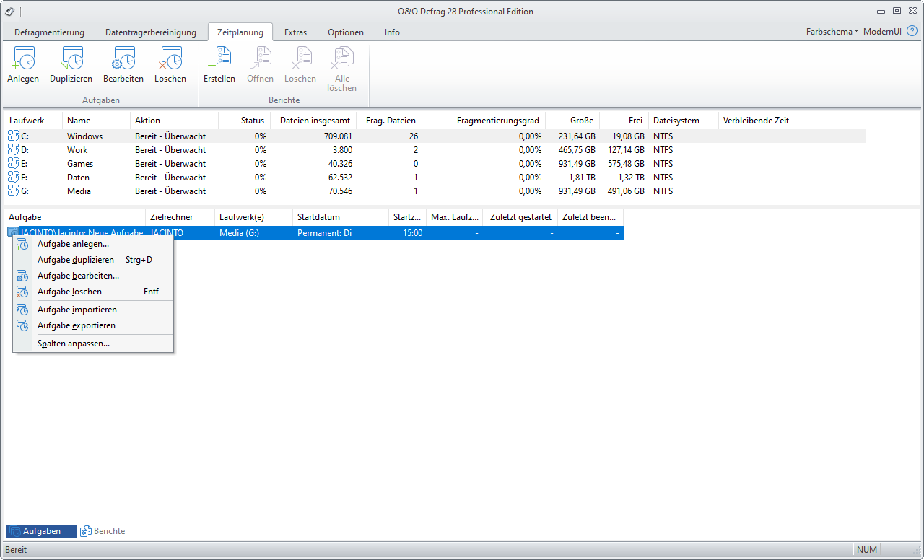Image resolution: width=924 pixels, height=560 pixels.
Task: Click the Löschen task icon under Aufgaben
Action: click(x=170, y=58)
